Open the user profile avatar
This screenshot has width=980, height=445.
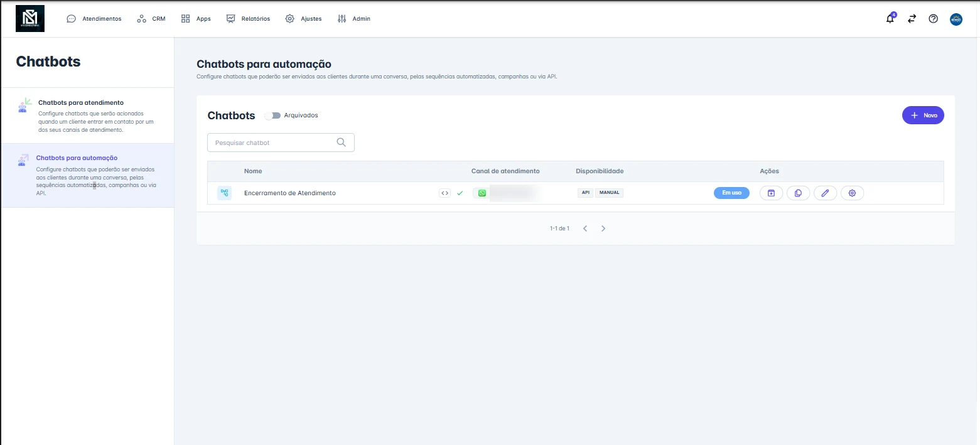click(x=956, y=19)
